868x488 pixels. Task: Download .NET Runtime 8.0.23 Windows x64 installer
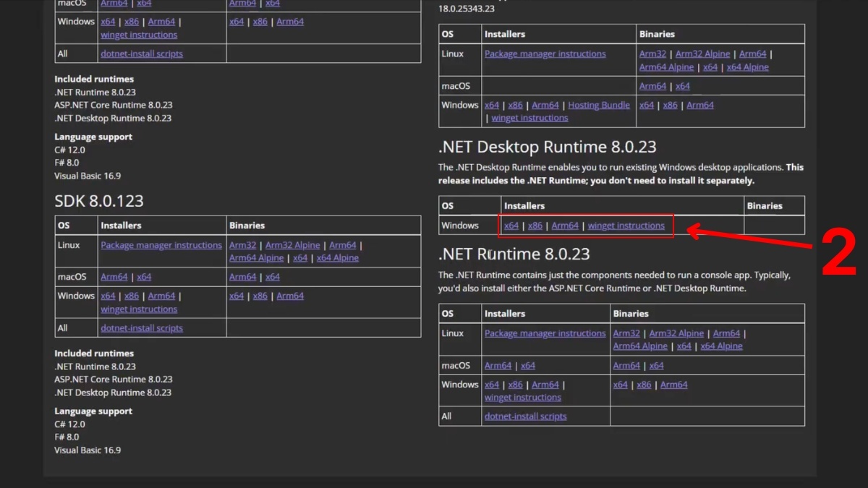(492, 385)
